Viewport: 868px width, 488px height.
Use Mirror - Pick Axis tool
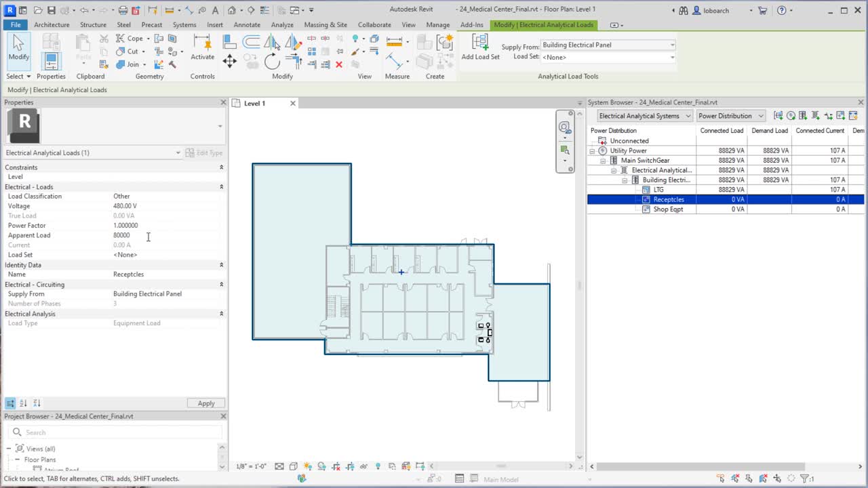272,42
